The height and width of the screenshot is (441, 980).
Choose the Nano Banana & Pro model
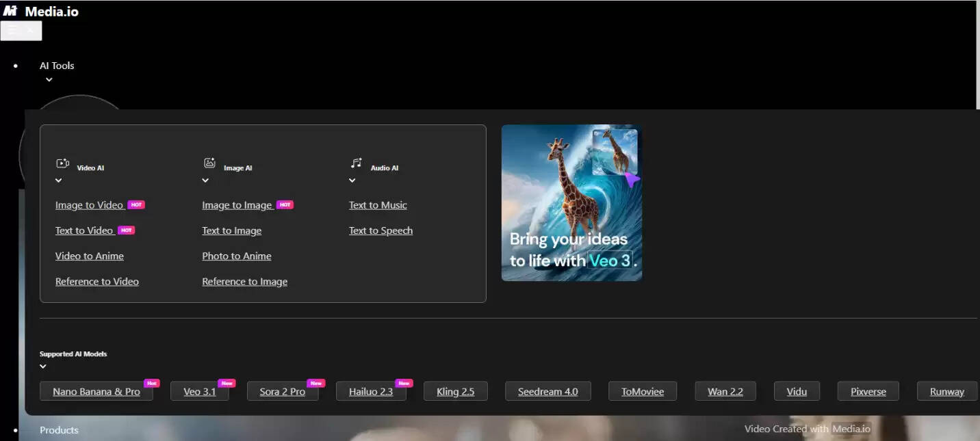click(x=96, y=392)
